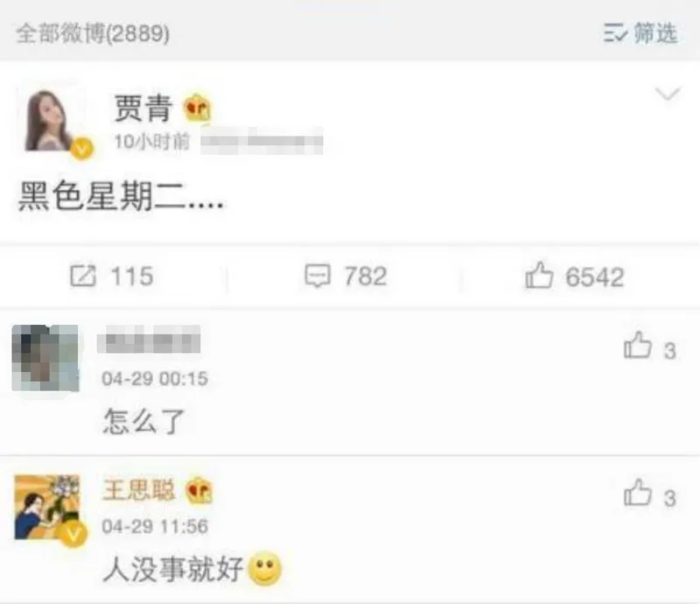700x604 pixels.
Task: Click the yellow verified badge on 贾青's avatar
Action: pos(81,149)
